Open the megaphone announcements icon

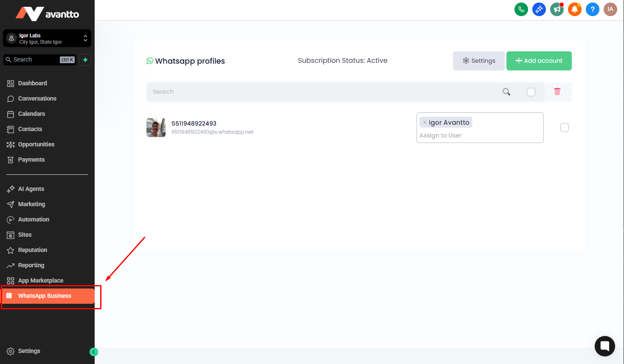557,9
